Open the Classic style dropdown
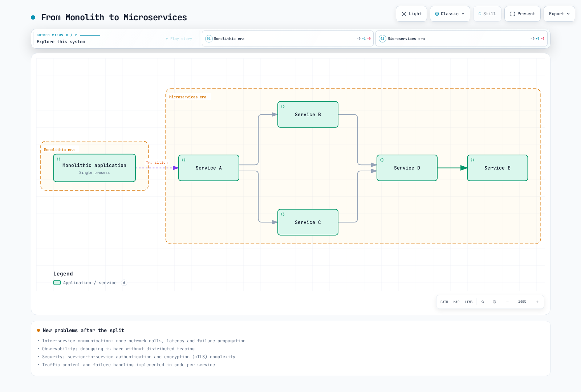The image size is (581, 392). coord(450,14)
